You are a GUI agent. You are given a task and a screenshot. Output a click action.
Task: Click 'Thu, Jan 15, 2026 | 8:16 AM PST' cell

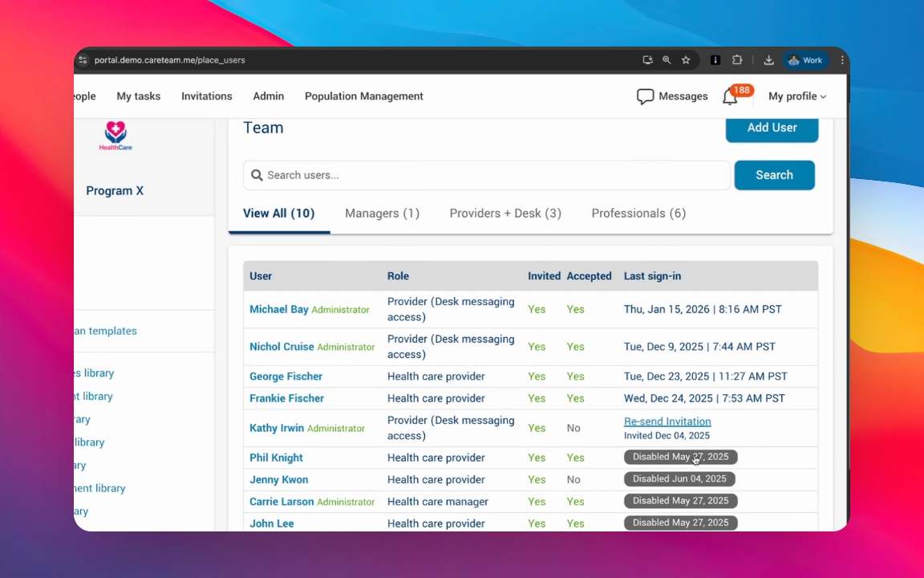click(x=703, y=309)
